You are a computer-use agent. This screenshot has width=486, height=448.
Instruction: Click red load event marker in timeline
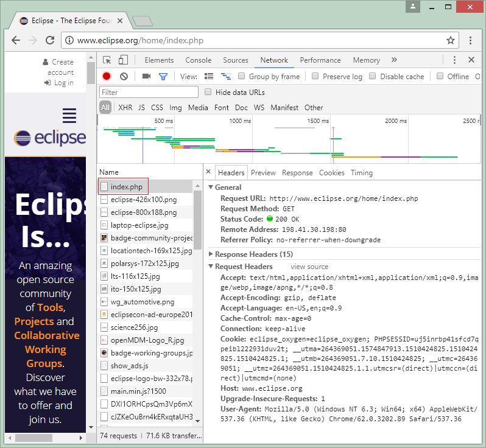point(333,145)
